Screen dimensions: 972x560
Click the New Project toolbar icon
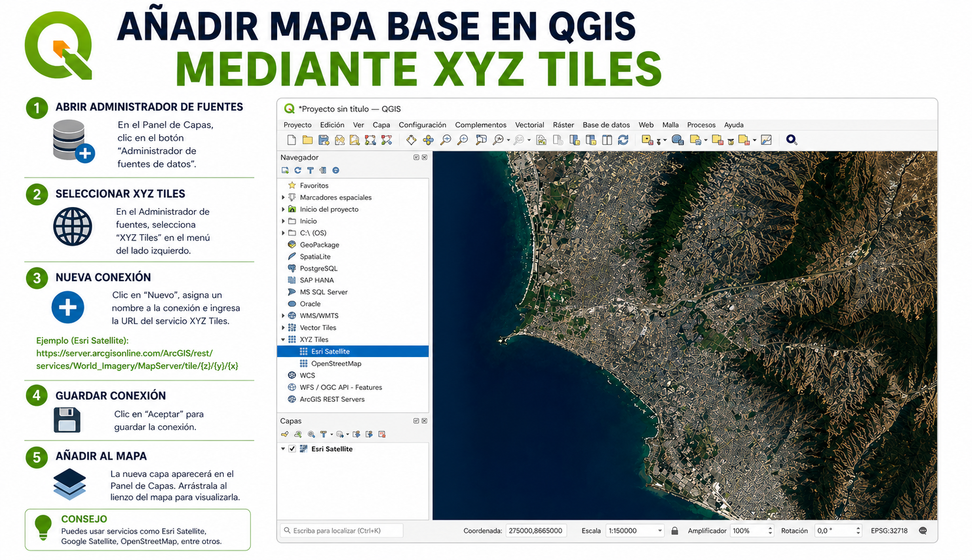pyautogui.click(x=291, y=140)
